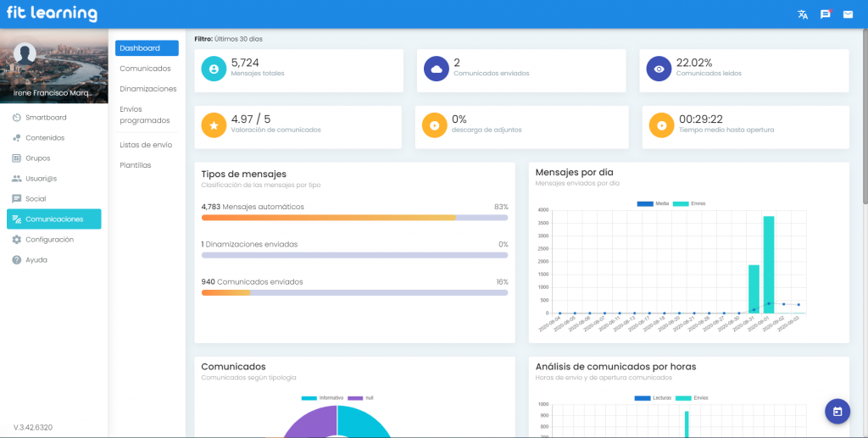Open Comunicados in the submenu
This screenshot has width=868, height=438.
pyautogui.click(x=145, y=69)
